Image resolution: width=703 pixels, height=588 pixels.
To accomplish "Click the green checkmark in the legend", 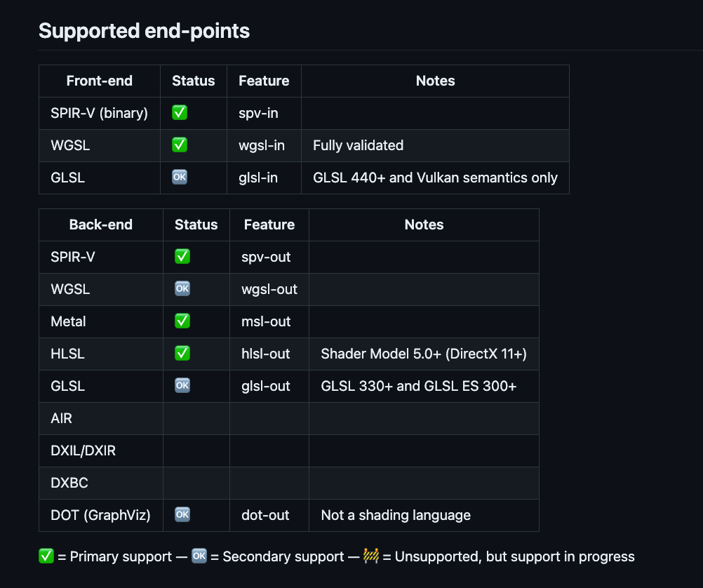I will (x=46, y=556).
